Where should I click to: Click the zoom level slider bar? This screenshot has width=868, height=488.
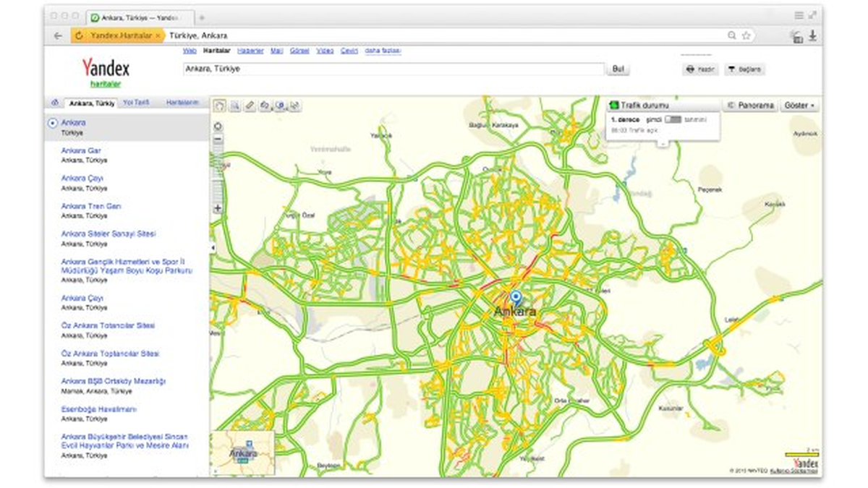point(218,174)
